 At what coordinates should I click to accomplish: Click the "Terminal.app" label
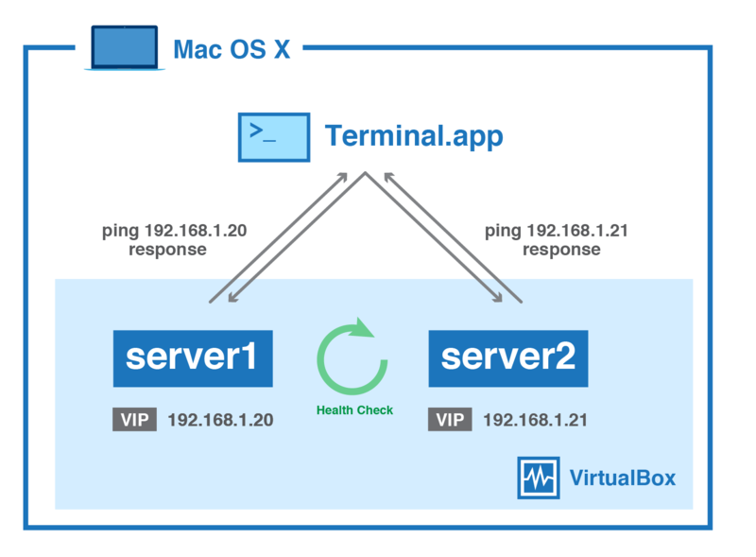[414, 136]
